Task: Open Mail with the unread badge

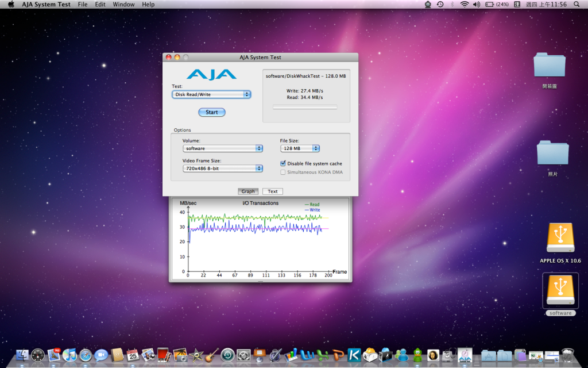Action: pyautogui.click(x=53, y=354)
